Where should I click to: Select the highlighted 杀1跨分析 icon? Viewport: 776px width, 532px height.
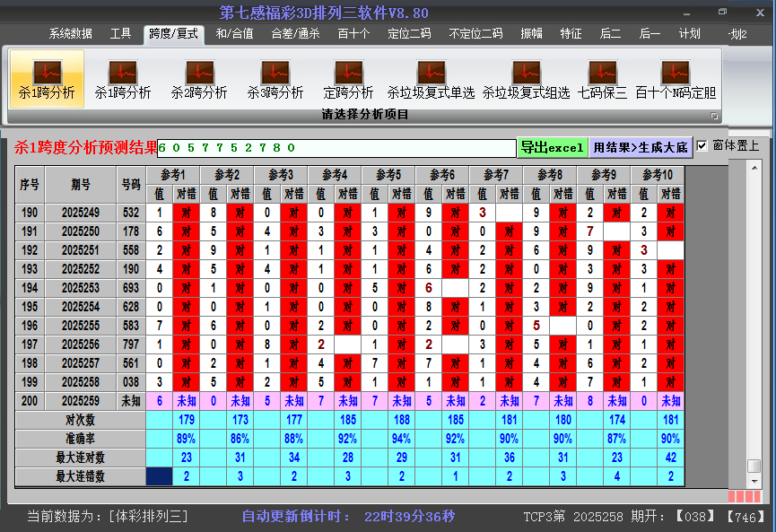[x=47, y=79]
